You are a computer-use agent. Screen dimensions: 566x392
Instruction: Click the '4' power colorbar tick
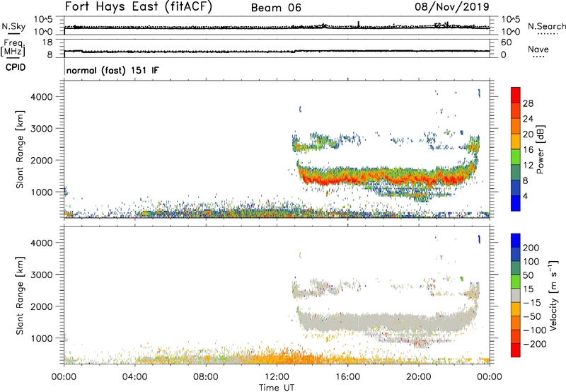525,196
